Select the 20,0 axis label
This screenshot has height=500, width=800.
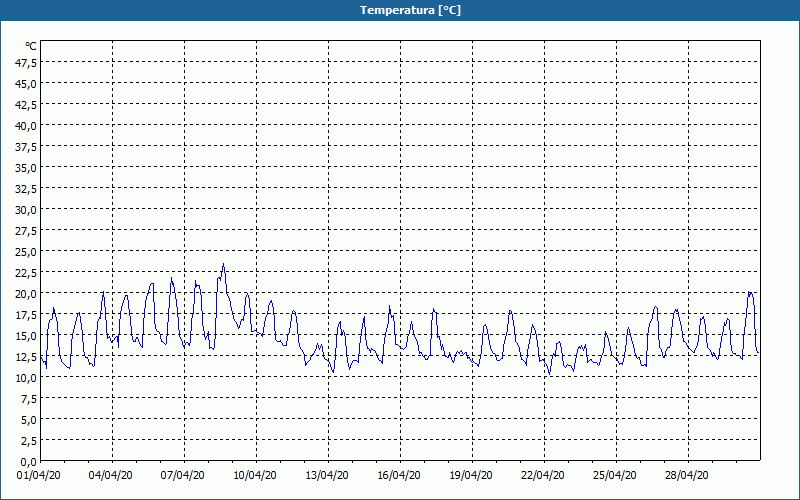tap(26, 293)
